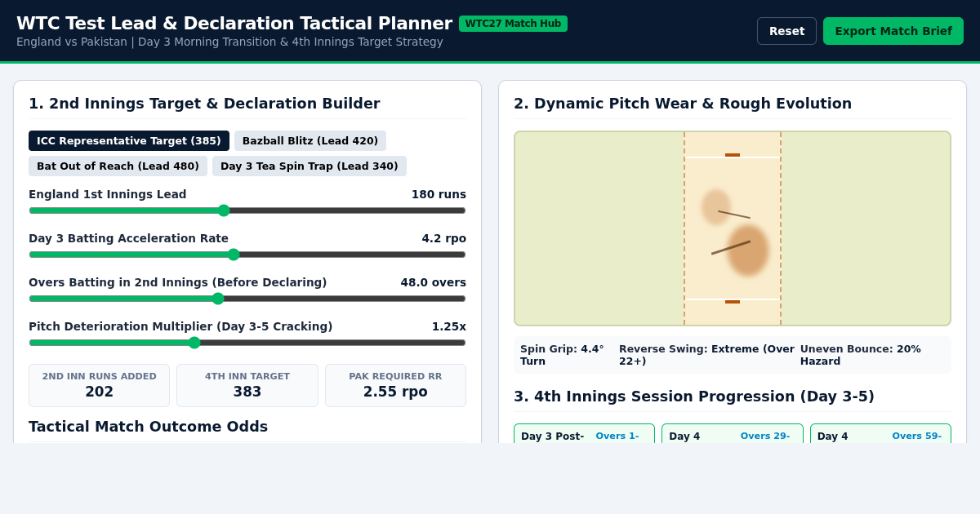Click the large rough patch on pitch
Screen dimensions: 980x514
click(x=748, y=250)
